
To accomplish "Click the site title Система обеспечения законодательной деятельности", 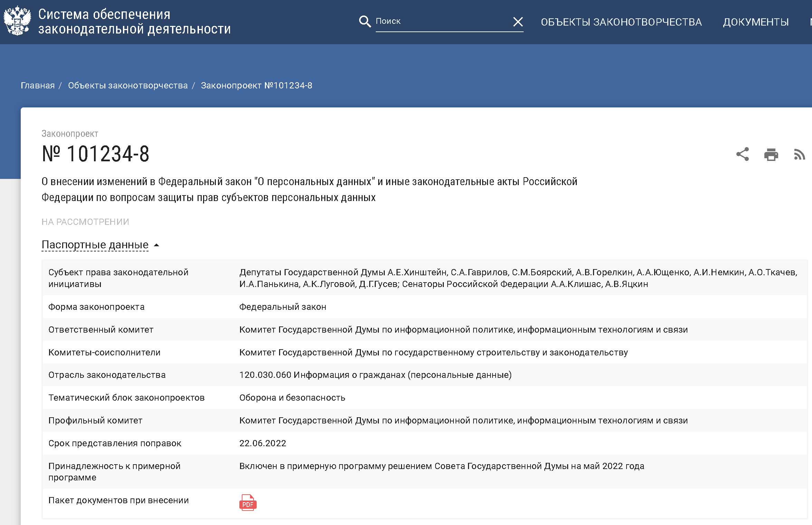I will 134,21.
